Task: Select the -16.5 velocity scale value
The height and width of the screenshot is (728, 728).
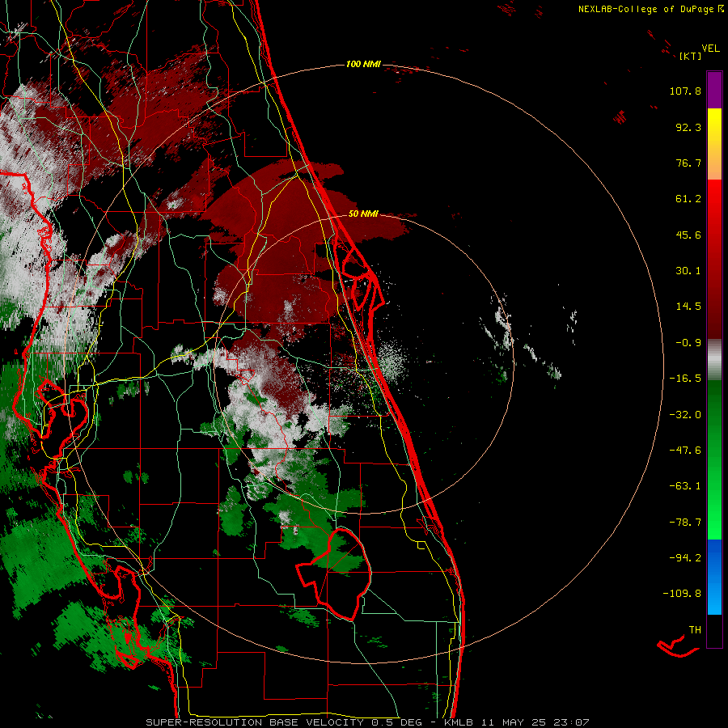Action: 685,379
